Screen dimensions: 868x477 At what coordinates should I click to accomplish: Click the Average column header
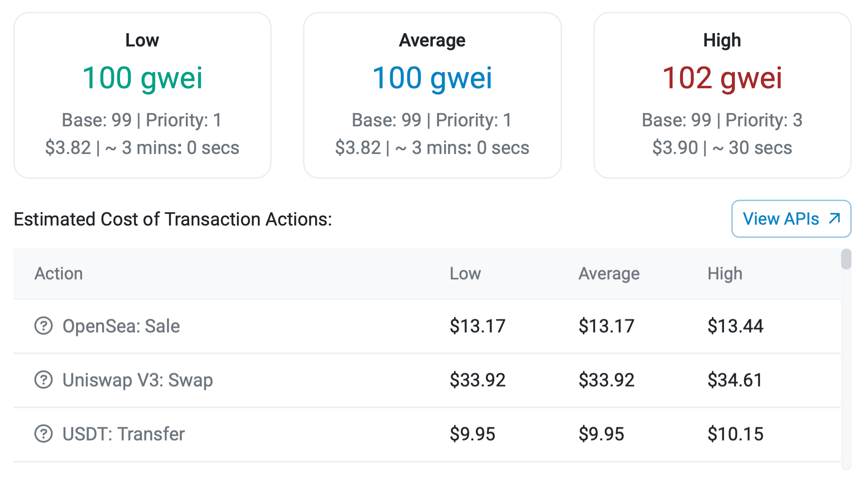(x=609, y=274)
